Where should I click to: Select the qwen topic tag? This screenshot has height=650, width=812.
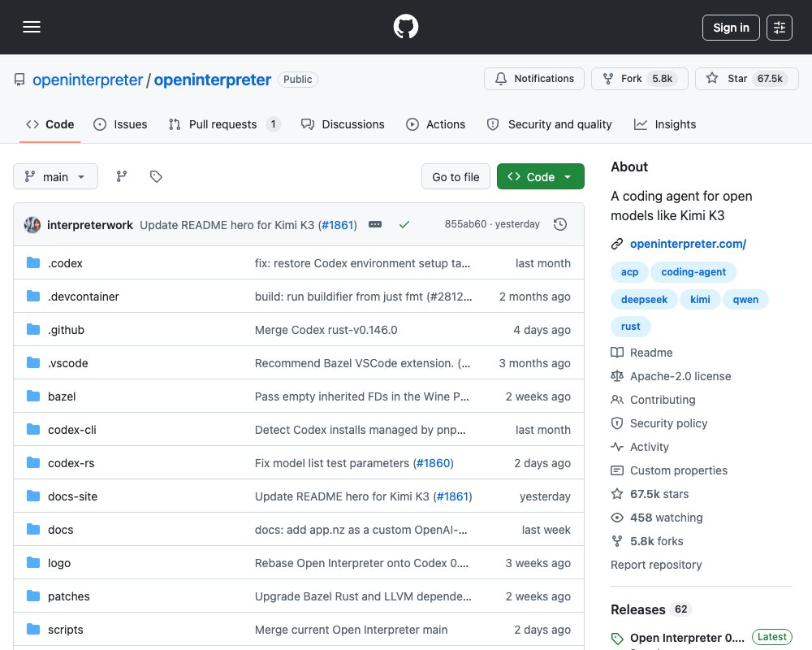point(745,300)
